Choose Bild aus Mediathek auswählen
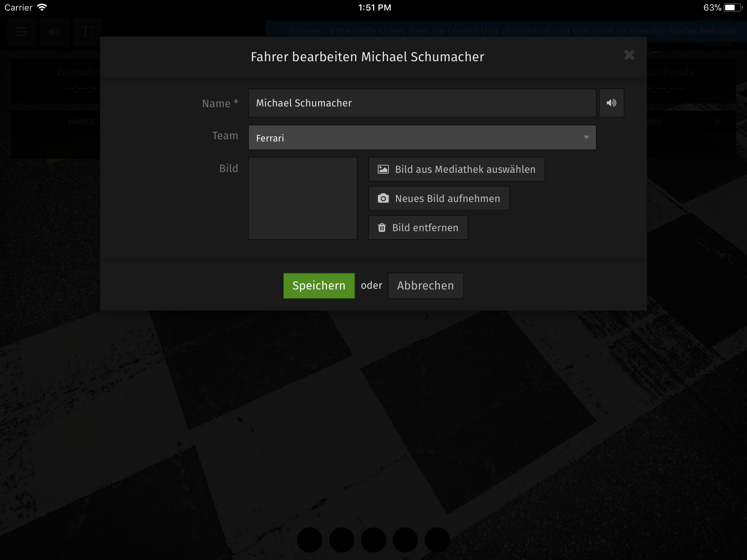Image resolution: width=747 pixels, height=560 pixels. click(x=457, y=169)
